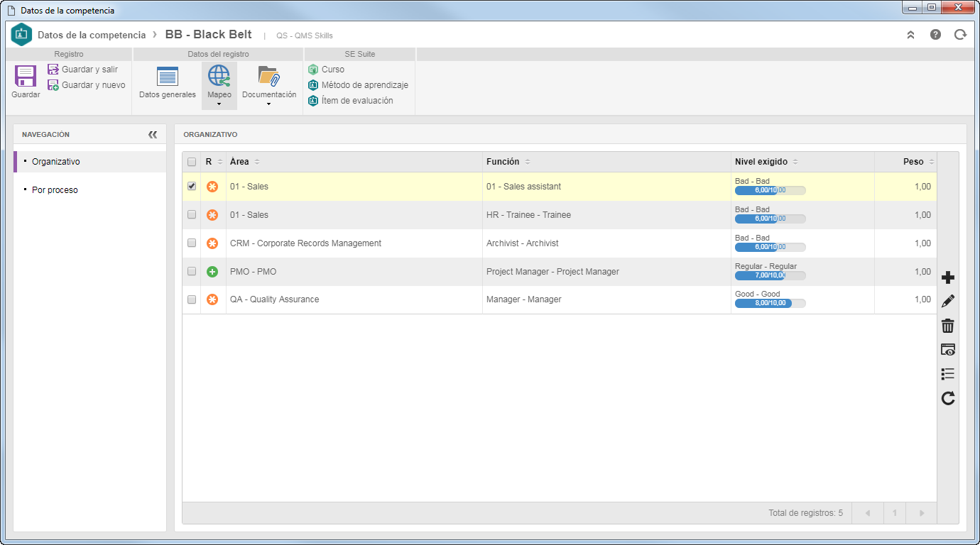Check the PMO row checkbox
The image size is (980, 545).
(192, 271)
